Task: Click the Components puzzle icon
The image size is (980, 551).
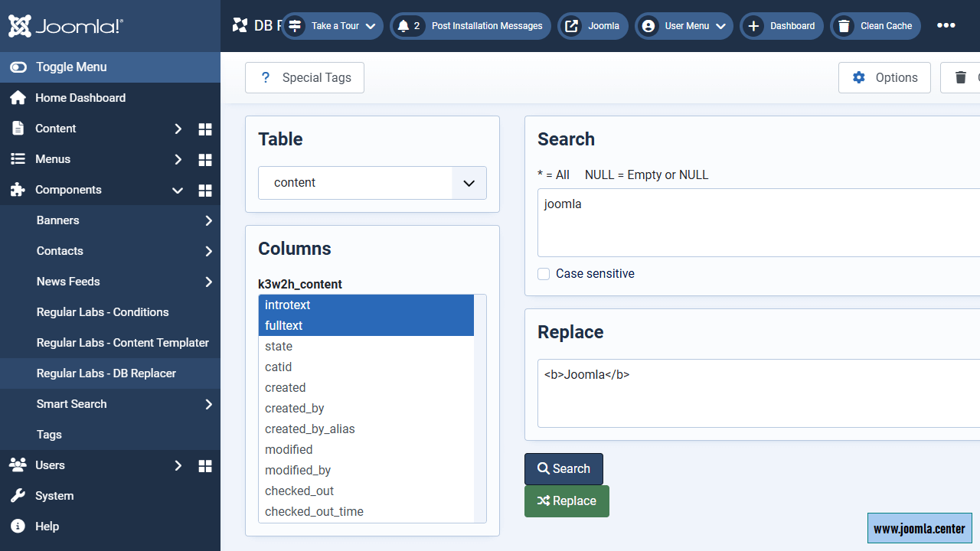Action: point(18,190)
